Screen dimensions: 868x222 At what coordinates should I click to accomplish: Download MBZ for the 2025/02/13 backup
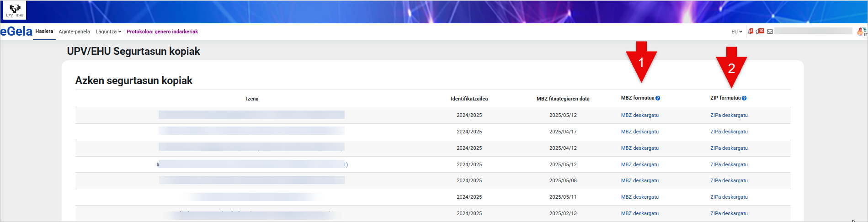pyautogui.click(x=639, y=213)
